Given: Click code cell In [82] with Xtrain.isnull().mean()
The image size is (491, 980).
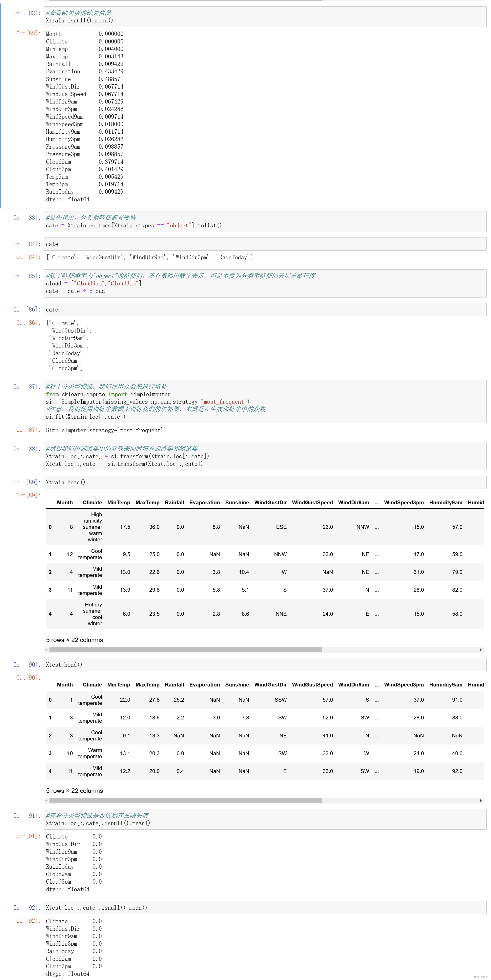Looking at the screenshot, I should [x=265, y=16].
